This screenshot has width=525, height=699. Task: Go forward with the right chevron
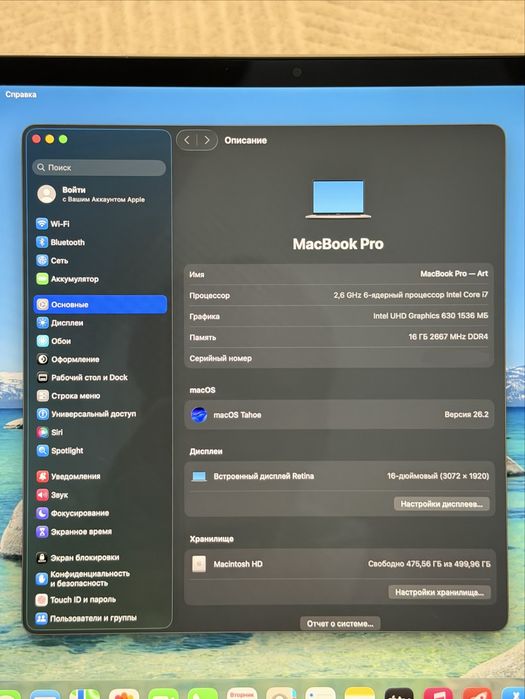(x=207, y=140)
